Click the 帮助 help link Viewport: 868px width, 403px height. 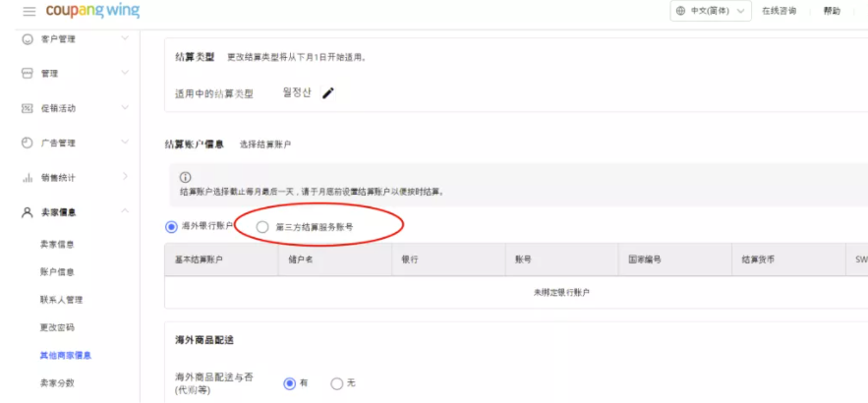point(832,11)
